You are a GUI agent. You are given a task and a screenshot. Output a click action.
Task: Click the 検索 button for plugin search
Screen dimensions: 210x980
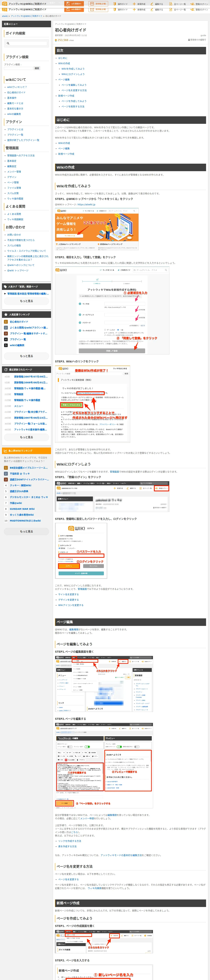[x=37, y=68]
